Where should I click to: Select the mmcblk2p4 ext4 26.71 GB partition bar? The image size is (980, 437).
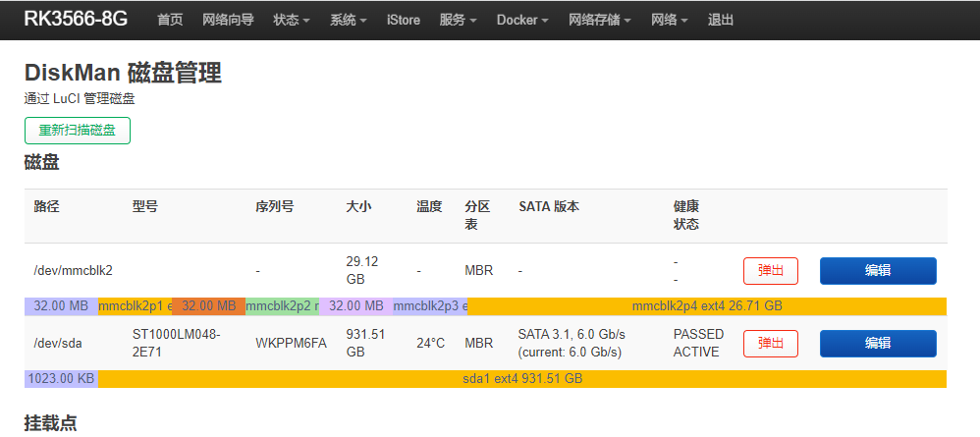point(707,306)
